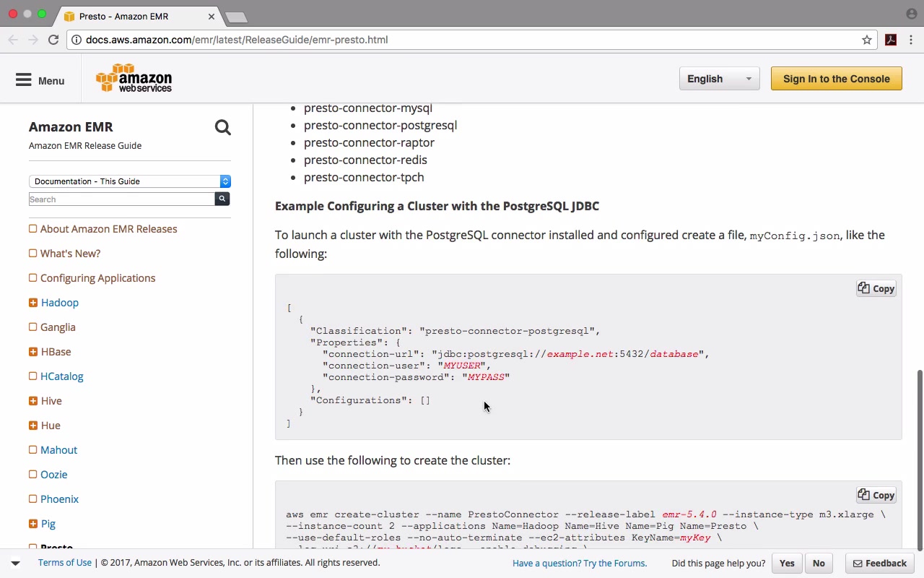Open the hamburger Menu icon

[x=24, y=80]
